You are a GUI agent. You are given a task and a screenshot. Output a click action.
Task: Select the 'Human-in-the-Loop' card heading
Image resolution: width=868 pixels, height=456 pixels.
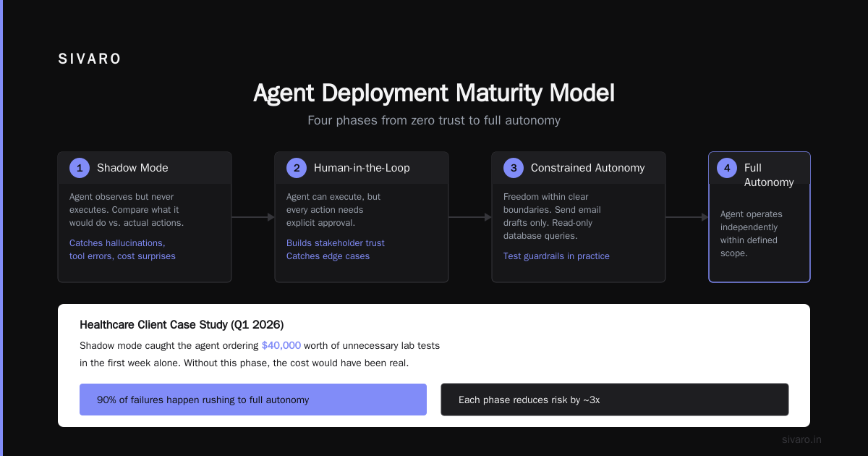[362, 168]
